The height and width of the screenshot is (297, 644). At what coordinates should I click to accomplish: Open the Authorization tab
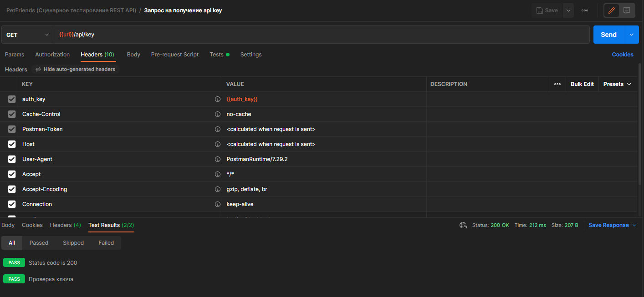coord(52,55)
